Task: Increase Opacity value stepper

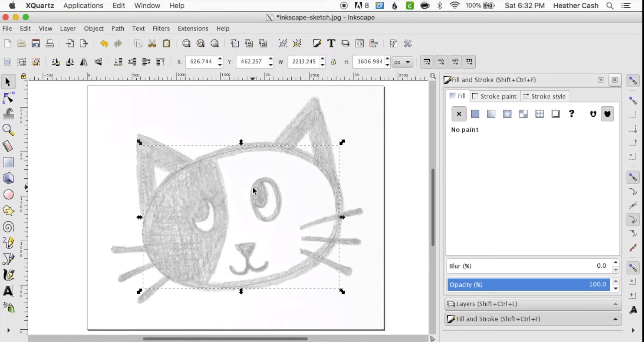Action: tap(616, 281)
